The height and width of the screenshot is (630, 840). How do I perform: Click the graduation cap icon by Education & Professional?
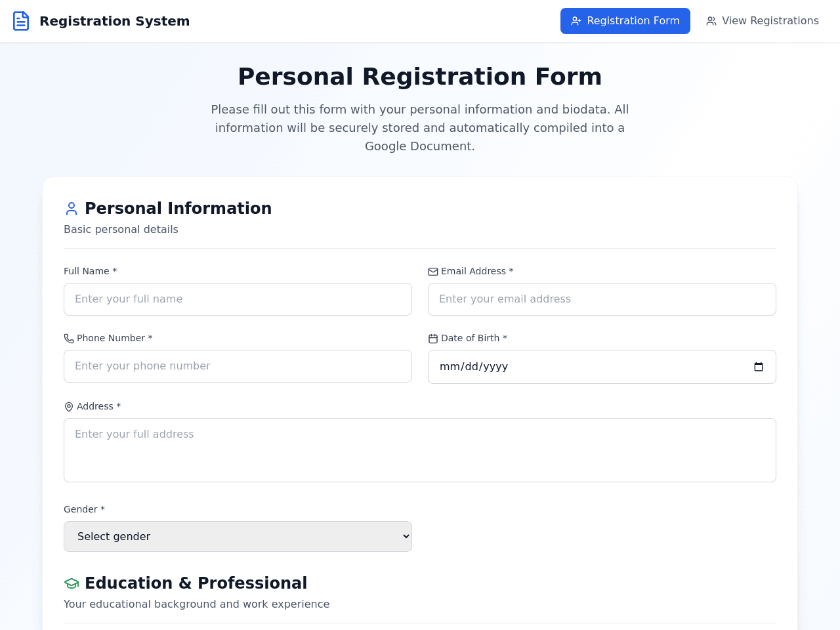point(72,583)
